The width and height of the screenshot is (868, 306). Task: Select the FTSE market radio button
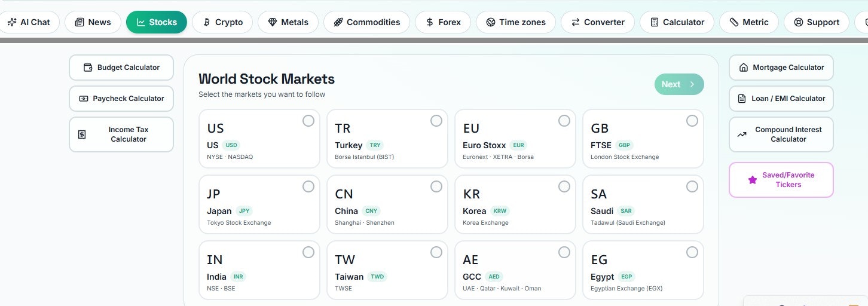click(692, 121)
